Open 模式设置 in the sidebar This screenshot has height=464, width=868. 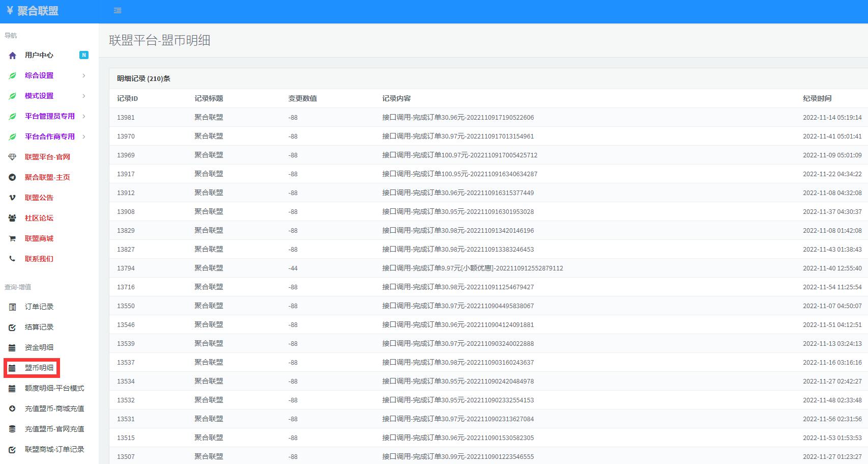coord(39,96)
